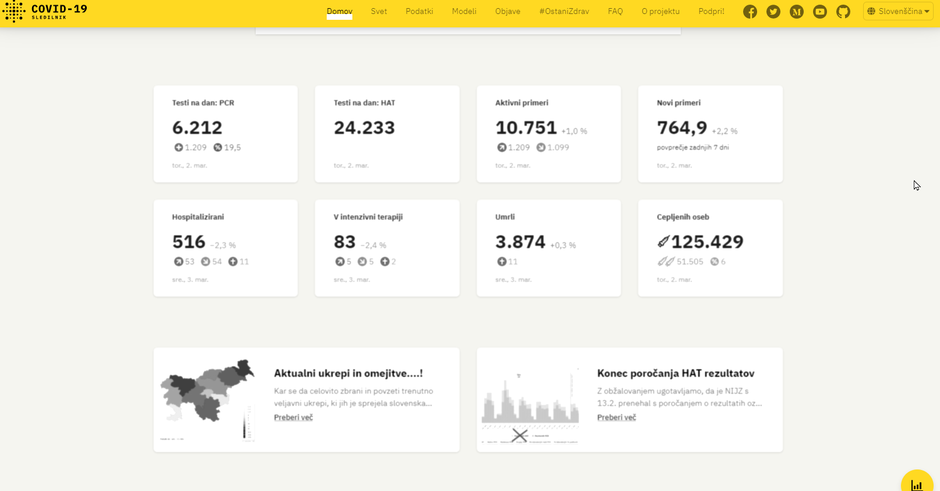Go to the Domov tab
Screen dimensions: 940x491
[339, 12]
